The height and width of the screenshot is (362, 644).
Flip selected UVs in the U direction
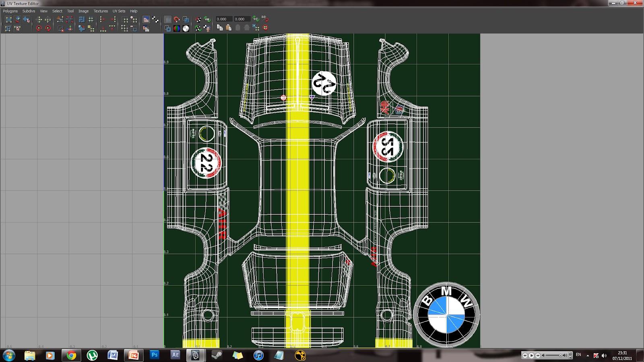39,19
